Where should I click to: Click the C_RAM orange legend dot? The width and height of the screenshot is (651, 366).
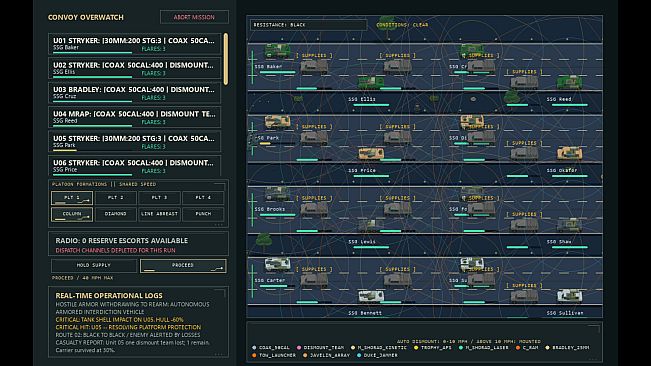tap(518, 348)
